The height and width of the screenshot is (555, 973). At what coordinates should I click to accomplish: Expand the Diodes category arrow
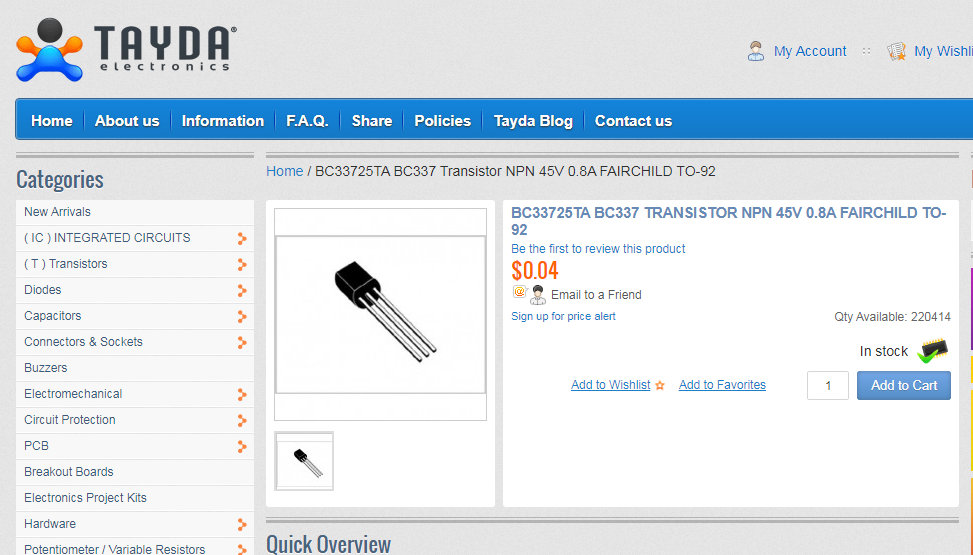(242, 291)
